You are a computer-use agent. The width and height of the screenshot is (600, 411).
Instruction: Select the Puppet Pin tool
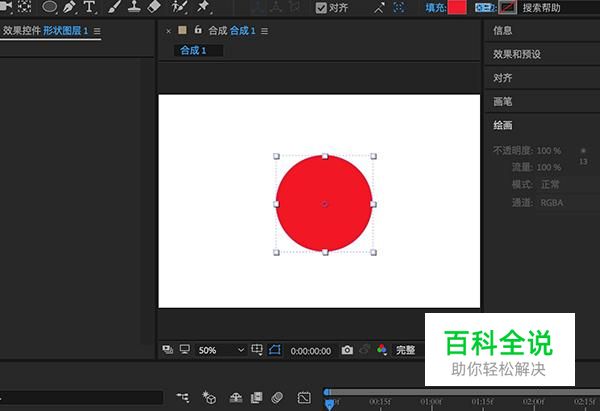(203, 7)
